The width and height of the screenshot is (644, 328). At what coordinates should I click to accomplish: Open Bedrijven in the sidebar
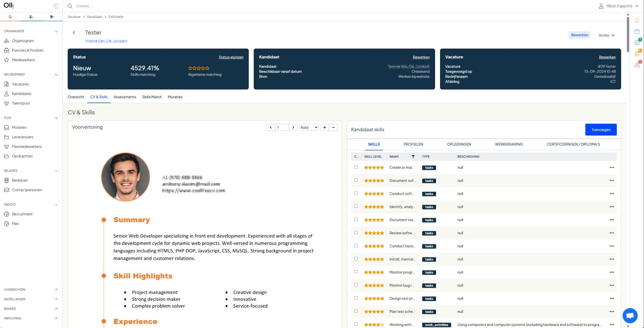pos(20,180)
